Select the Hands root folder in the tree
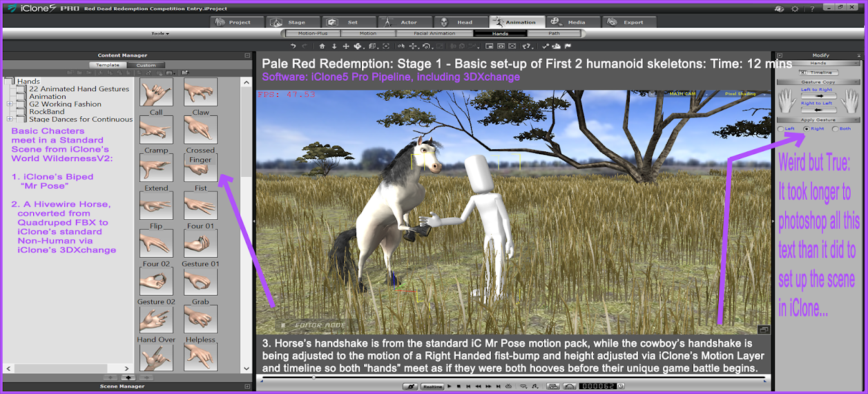This screenshot has height=394, width=868. [29, 82]
